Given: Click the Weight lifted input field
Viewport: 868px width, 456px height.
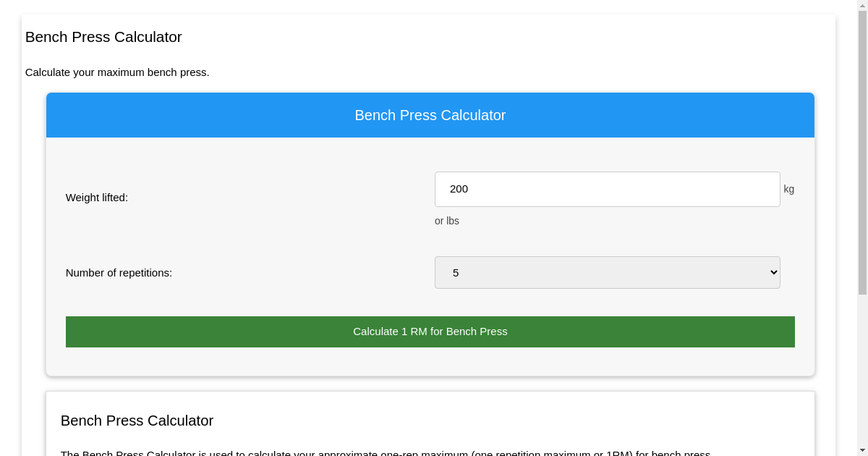Looking at the screenshot, I should [607, 189].
